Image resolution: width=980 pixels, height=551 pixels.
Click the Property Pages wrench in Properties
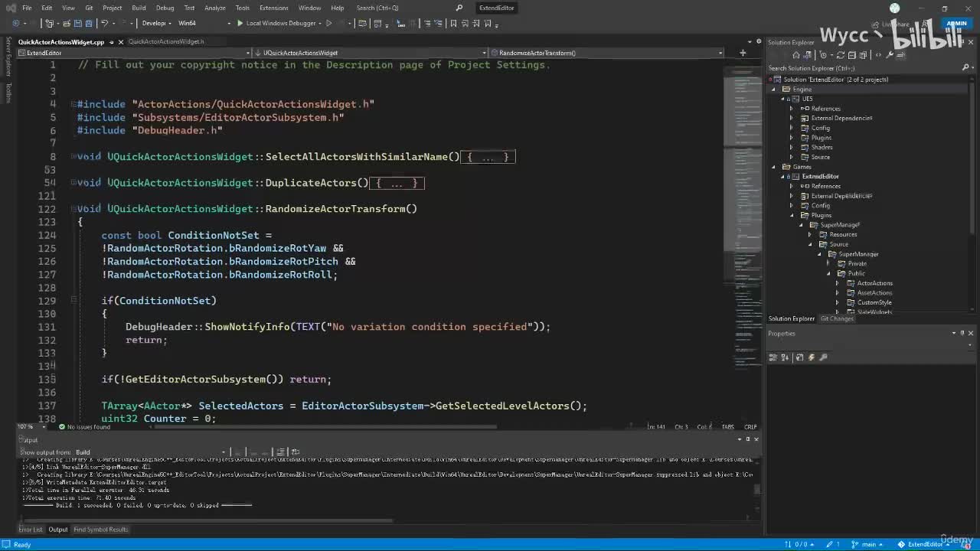[x=823, y=357]
